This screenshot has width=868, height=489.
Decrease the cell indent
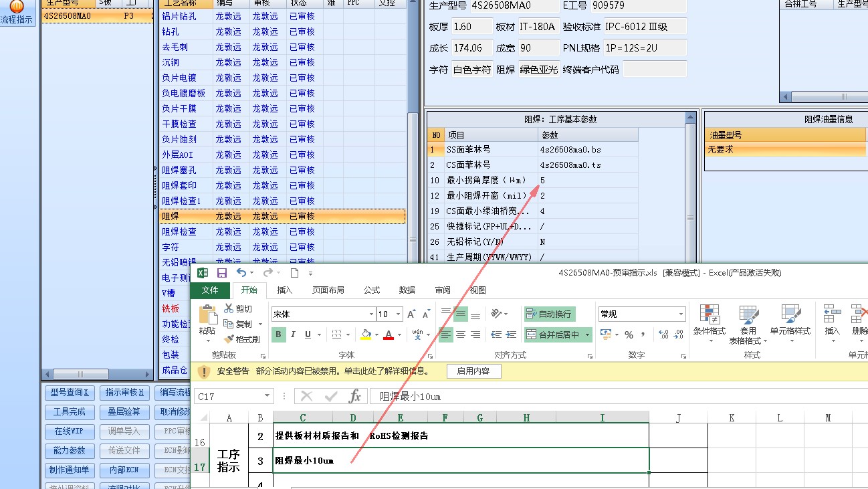click(496, 334)
